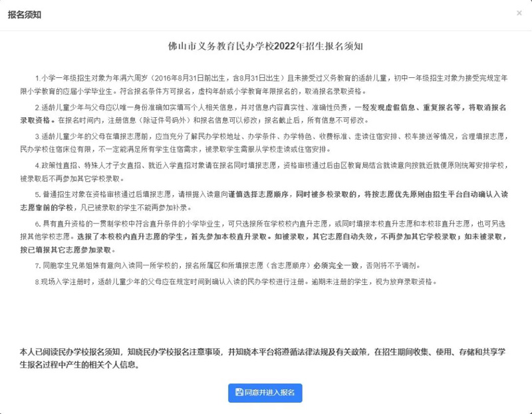Click paragraph 3 about 填报志愿前 and 住宿安排
532x414 pixels.
266,141
